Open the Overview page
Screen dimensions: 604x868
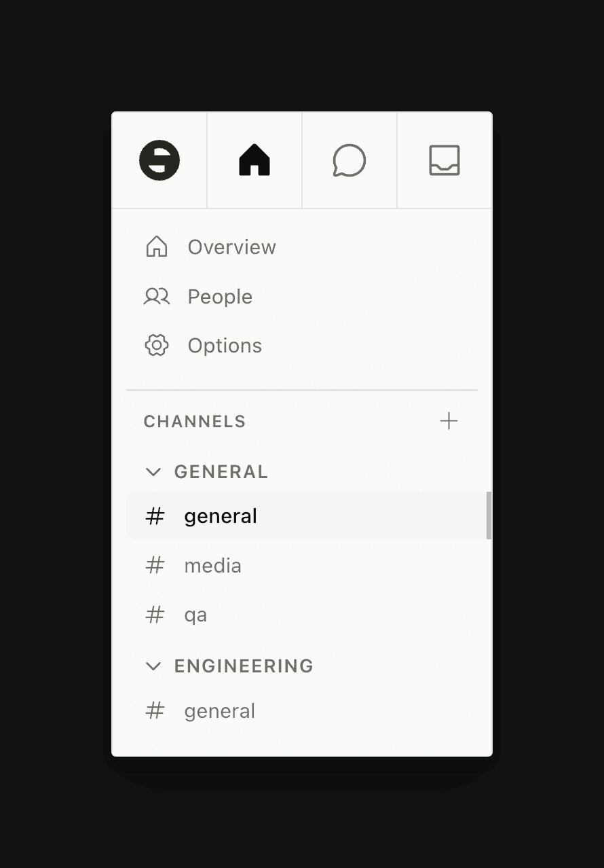click(x=231, y=247)
